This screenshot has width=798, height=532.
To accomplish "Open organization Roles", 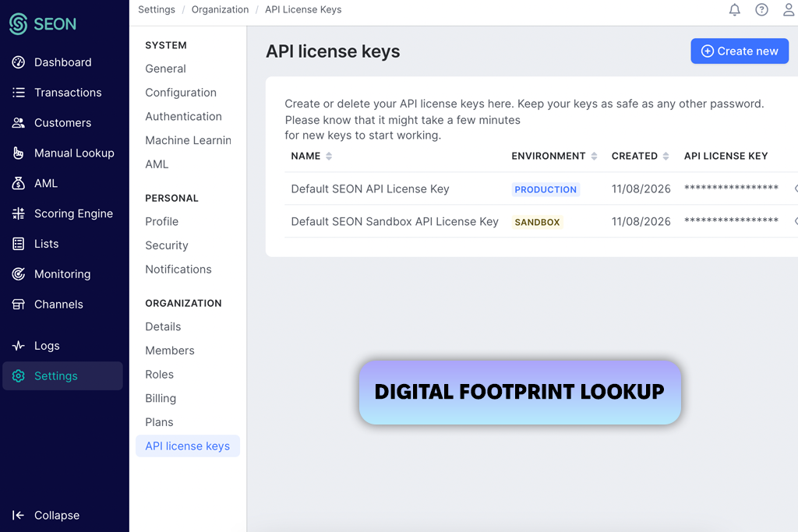I will pyautogui.click(x=159, y=375).
